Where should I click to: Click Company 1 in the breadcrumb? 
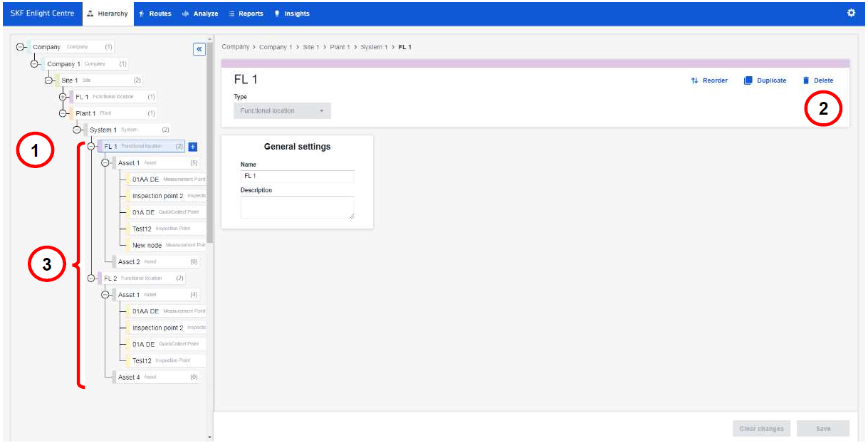pos(276,47)
